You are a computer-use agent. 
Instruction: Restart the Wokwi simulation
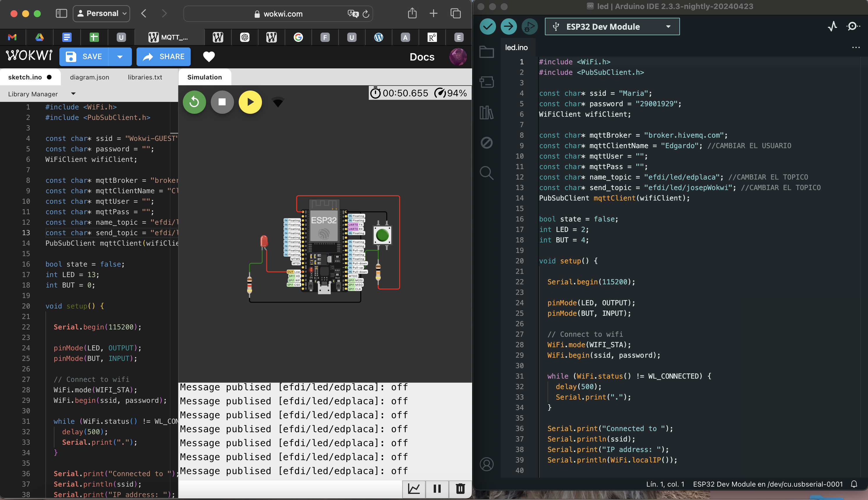click(x=194, y=102)
